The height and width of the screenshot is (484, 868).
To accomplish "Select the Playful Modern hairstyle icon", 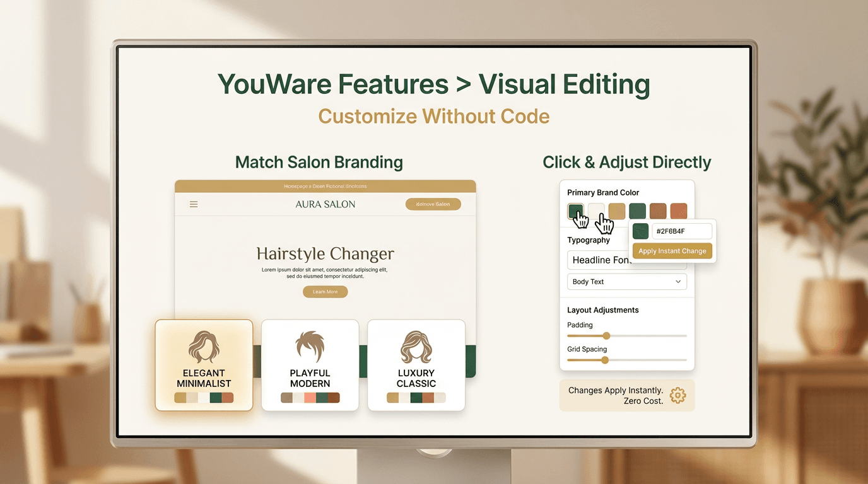I will click(310, 347).
